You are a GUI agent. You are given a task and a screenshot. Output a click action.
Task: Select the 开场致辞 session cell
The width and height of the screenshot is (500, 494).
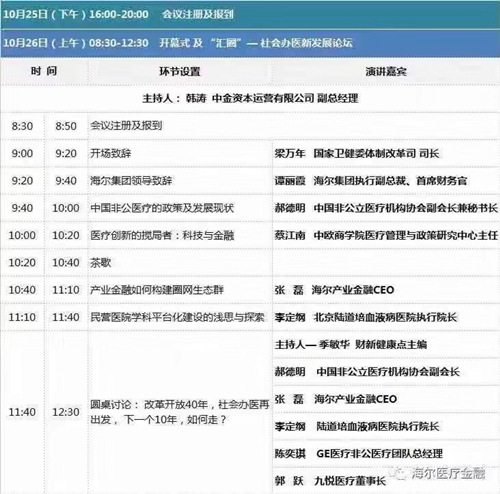tap(180, 154)
